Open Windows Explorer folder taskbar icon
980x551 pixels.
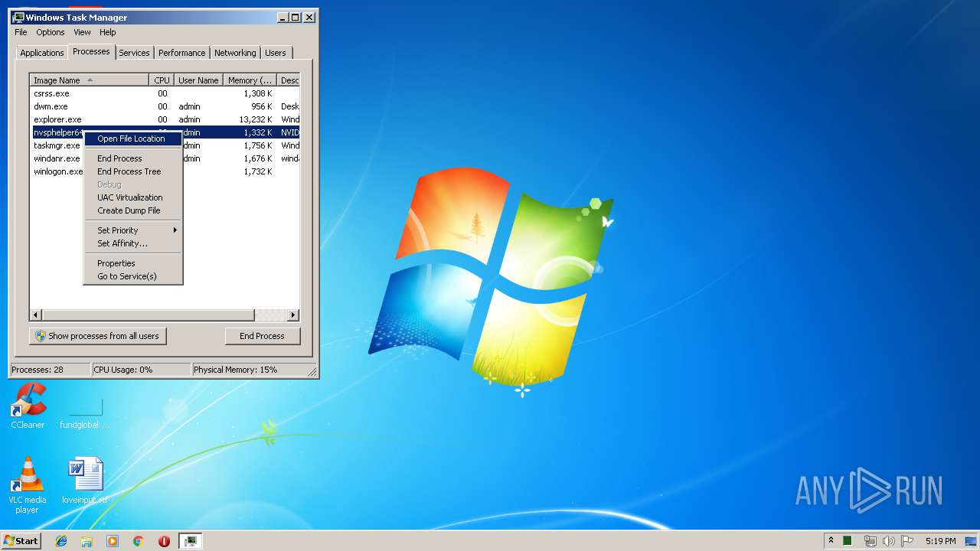click(87, 541)
